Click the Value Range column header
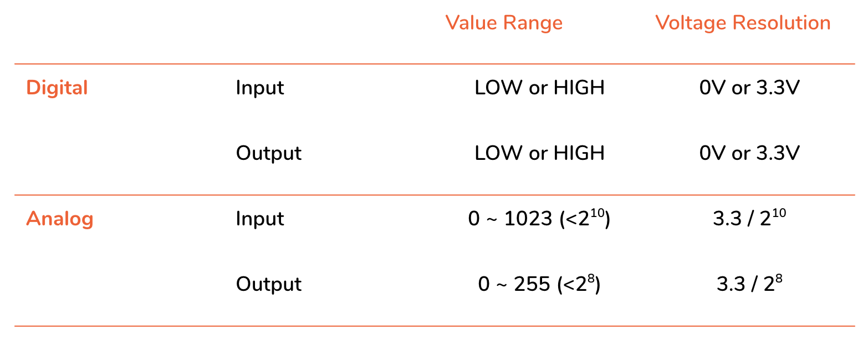The width and height of the screenshot is (868, 353). pyautogui.click(x=504, y=23)
